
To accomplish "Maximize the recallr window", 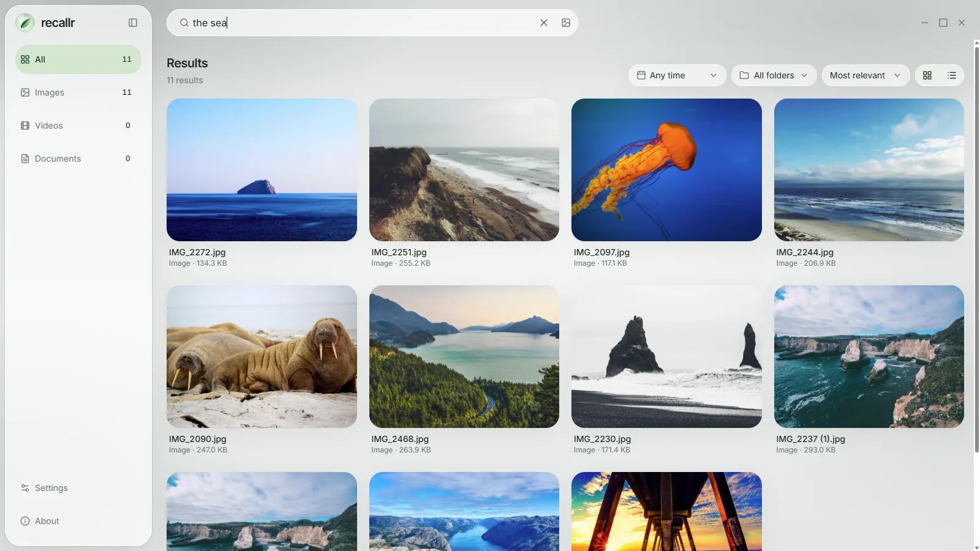I will (x=943, y=23).
